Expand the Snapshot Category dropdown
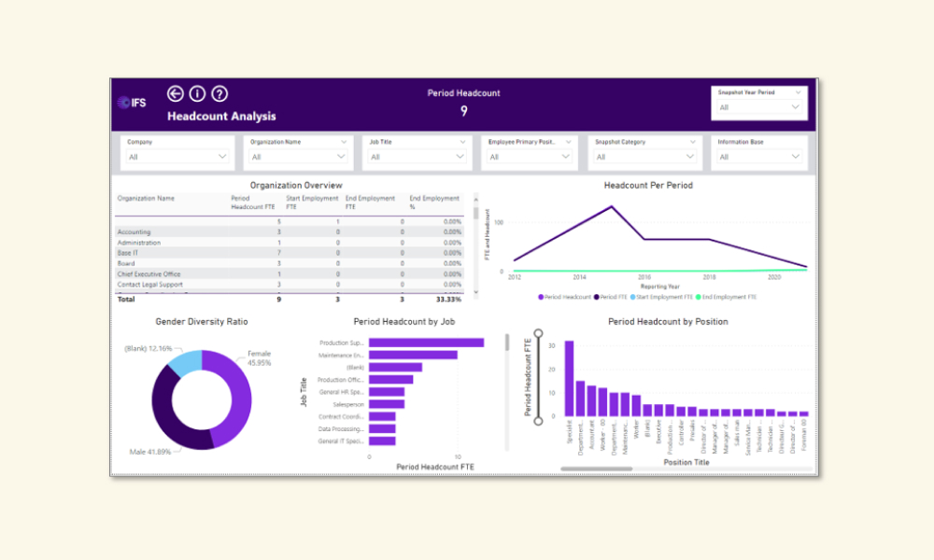Viewport: 934px width, 560px height. [x=644, y=157]
